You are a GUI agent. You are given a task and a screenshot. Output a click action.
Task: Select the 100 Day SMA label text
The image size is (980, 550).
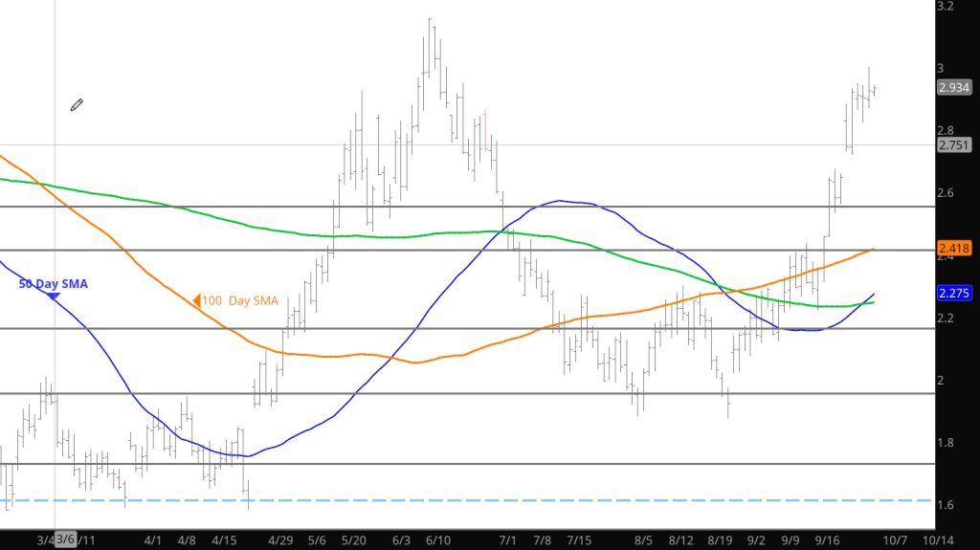coord(239,301)
